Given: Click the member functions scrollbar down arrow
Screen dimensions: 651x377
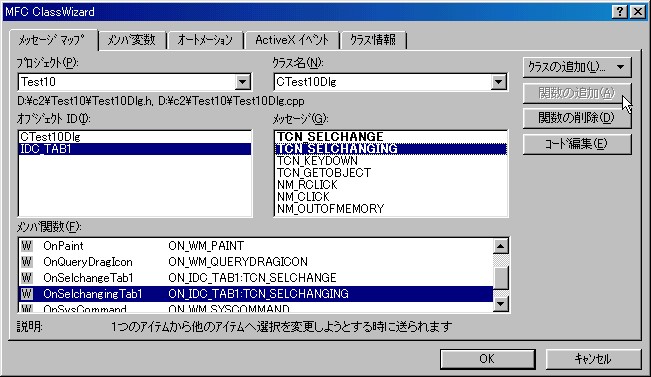Looking at the screenshot, I should tap(501, 304).
